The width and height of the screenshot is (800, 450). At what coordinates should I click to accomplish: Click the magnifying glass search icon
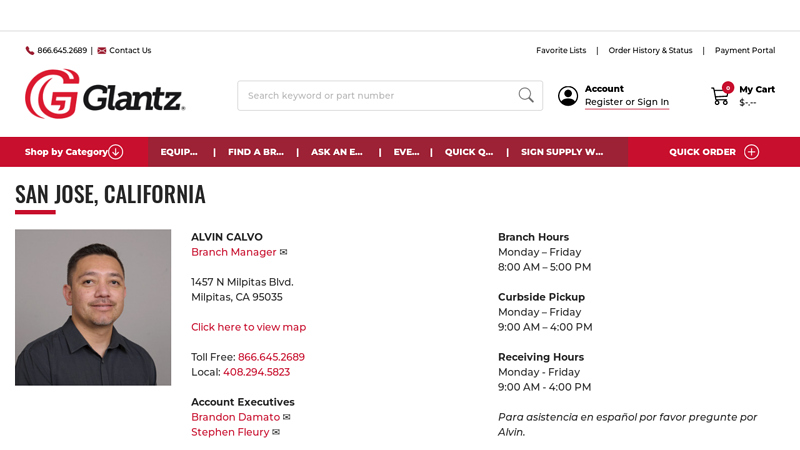click(x=526, y=95)
